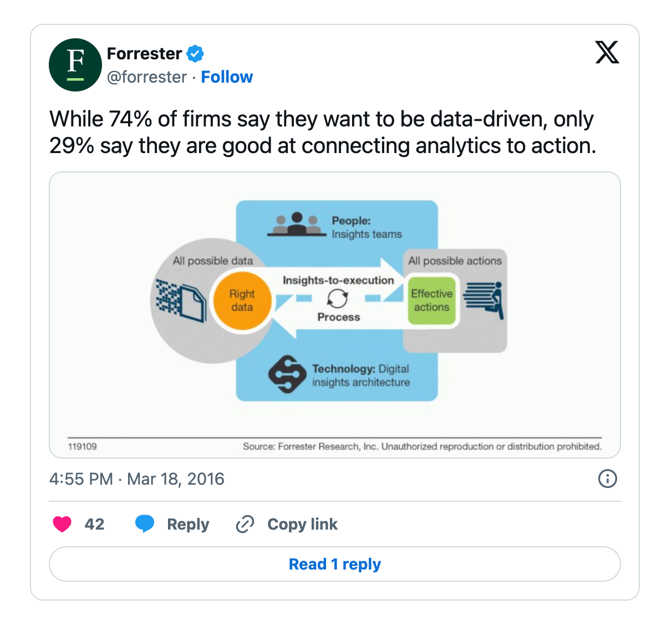Click the 42 likes count

pos(94,524)
